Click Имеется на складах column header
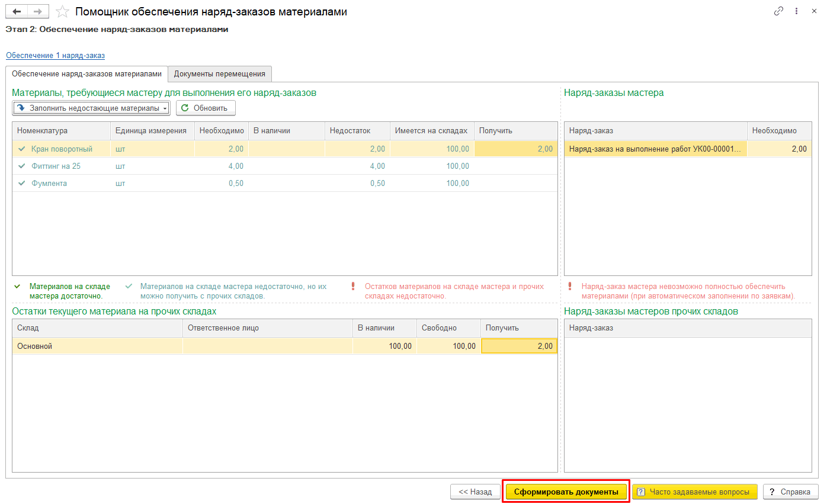 (432, 131)
